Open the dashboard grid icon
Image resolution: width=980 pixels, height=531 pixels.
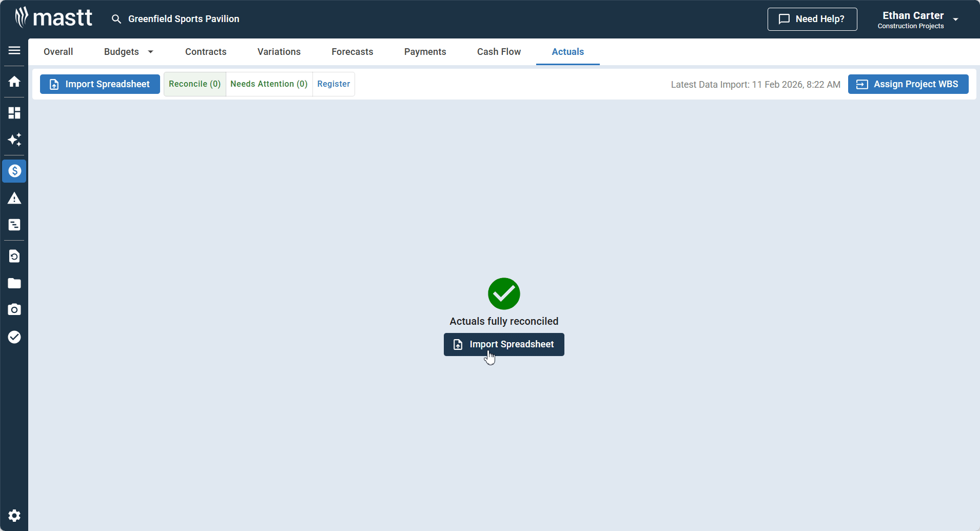click(14, 113)
